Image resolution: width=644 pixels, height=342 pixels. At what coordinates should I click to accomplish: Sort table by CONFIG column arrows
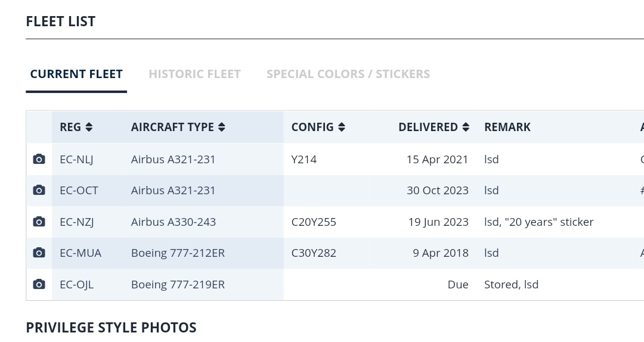(x=342, y=127)
